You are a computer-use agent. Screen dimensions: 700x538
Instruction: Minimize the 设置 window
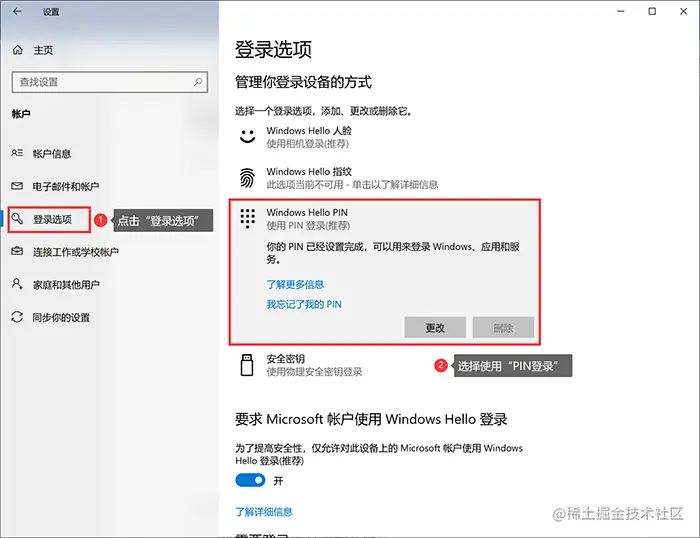click(621, 11)
